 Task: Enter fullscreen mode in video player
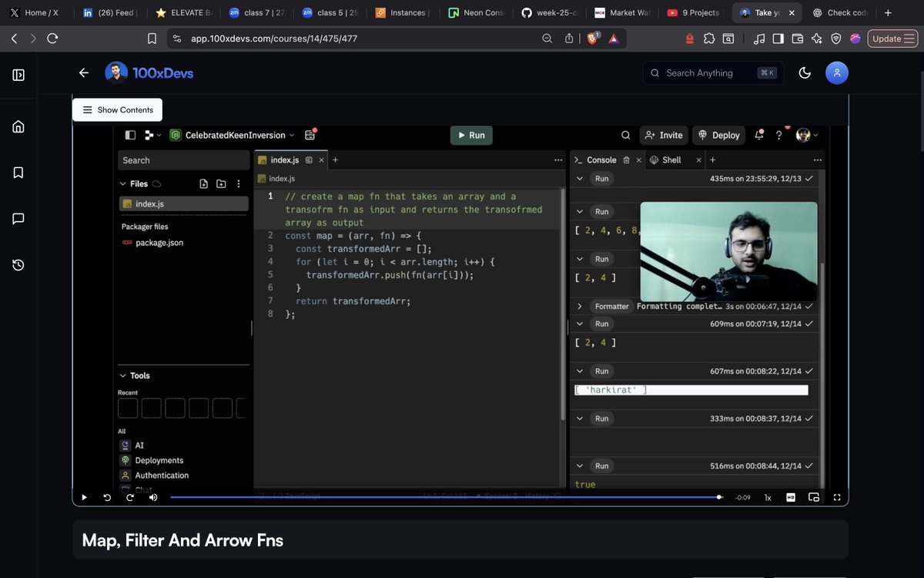pyautogui.click(x=837, y=498)
